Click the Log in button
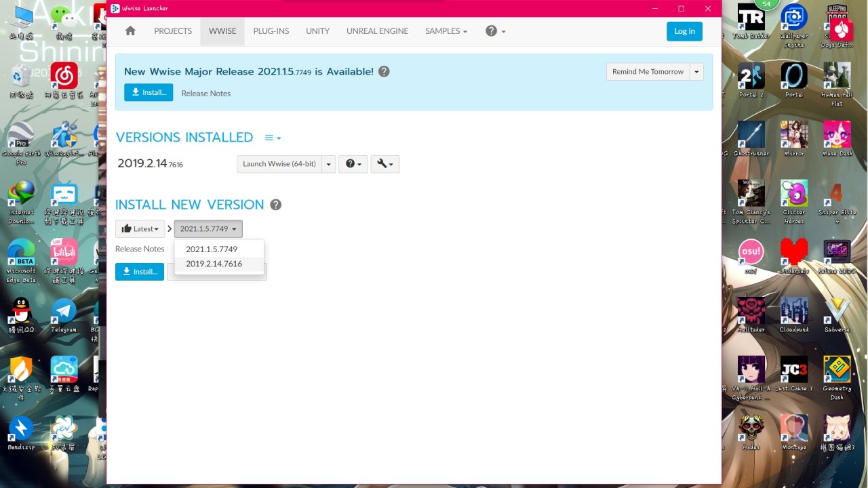The height and width of the screenshot is (488, 868). (684, 31)
